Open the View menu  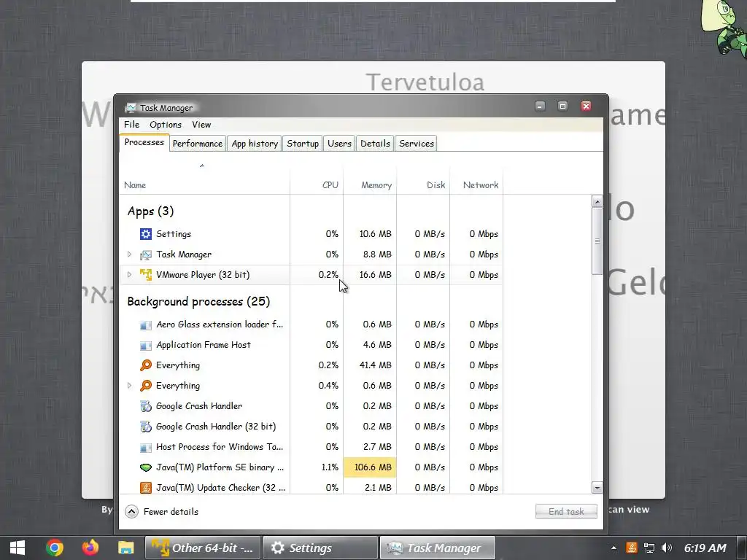point(201,124)
